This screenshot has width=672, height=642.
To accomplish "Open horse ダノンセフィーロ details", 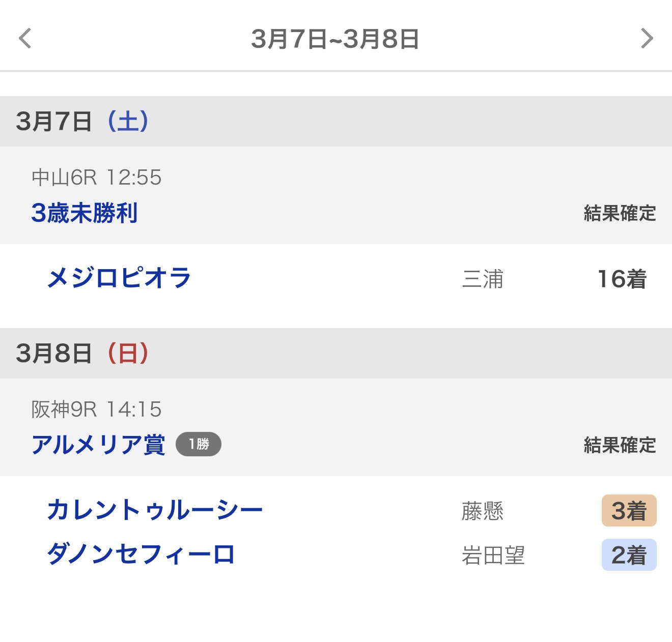I will pyautogui.click(x=141, y=555).
